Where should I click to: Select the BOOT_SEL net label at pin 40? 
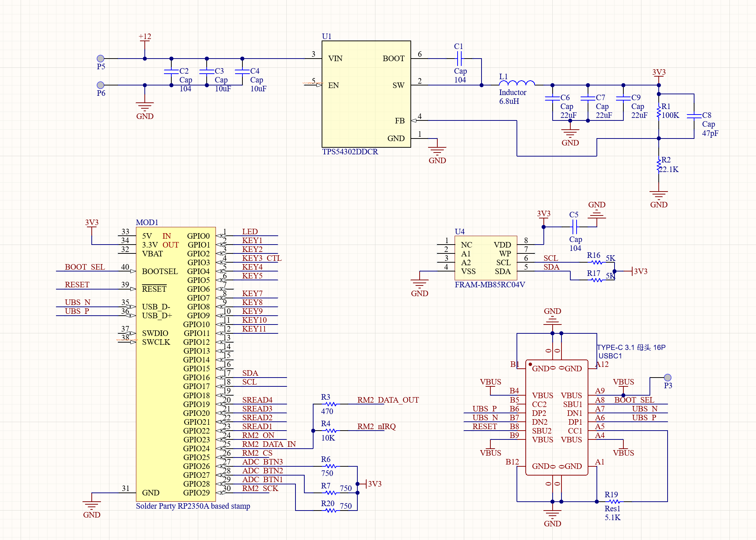pos(85,267)
